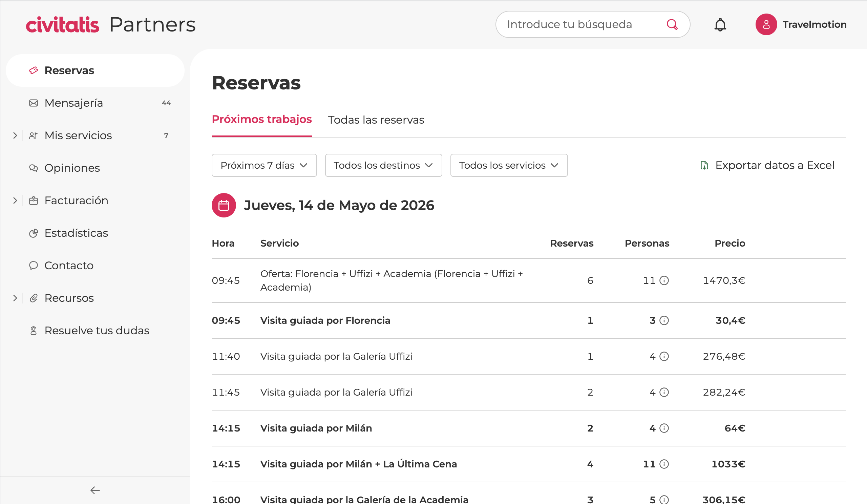Click the Reservas column header
867x504 pixels.
click(x=572, y=243)
